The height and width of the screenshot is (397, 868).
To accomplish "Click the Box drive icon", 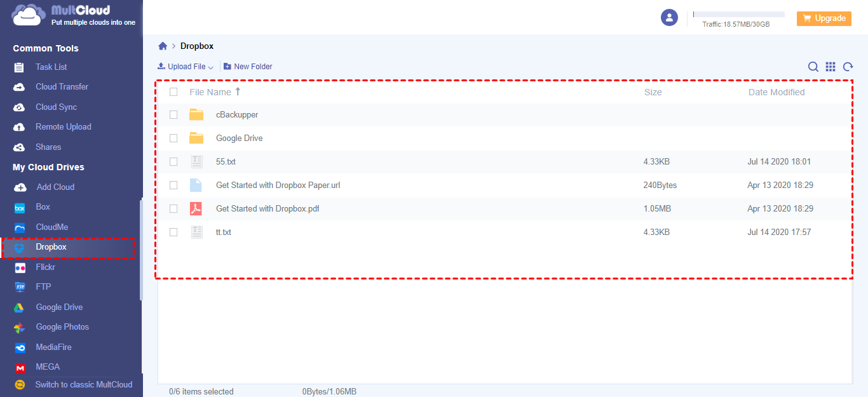I will (x=20, y=207).
